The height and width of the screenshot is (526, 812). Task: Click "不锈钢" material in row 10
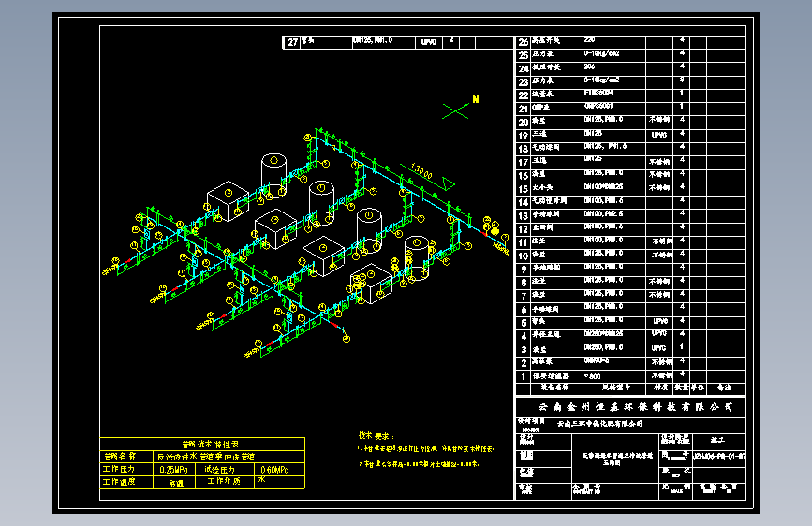pyautogui.click(x=662, y=255)
